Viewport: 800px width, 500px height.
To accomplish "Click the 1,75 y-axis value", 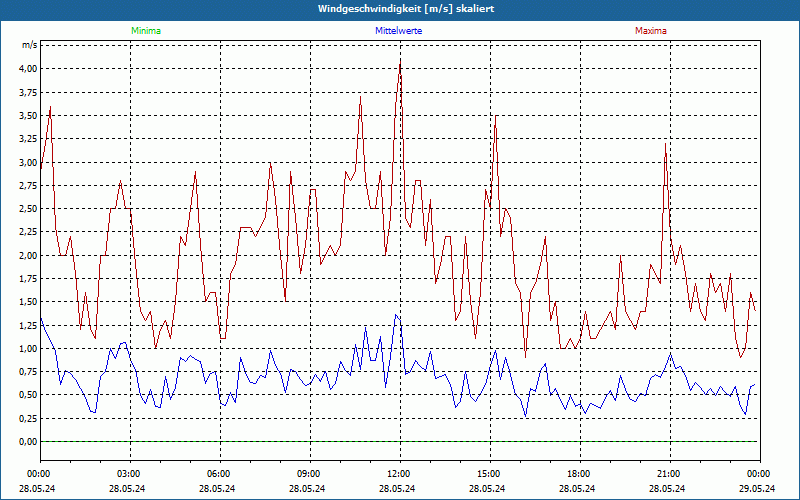I will 28,279.
